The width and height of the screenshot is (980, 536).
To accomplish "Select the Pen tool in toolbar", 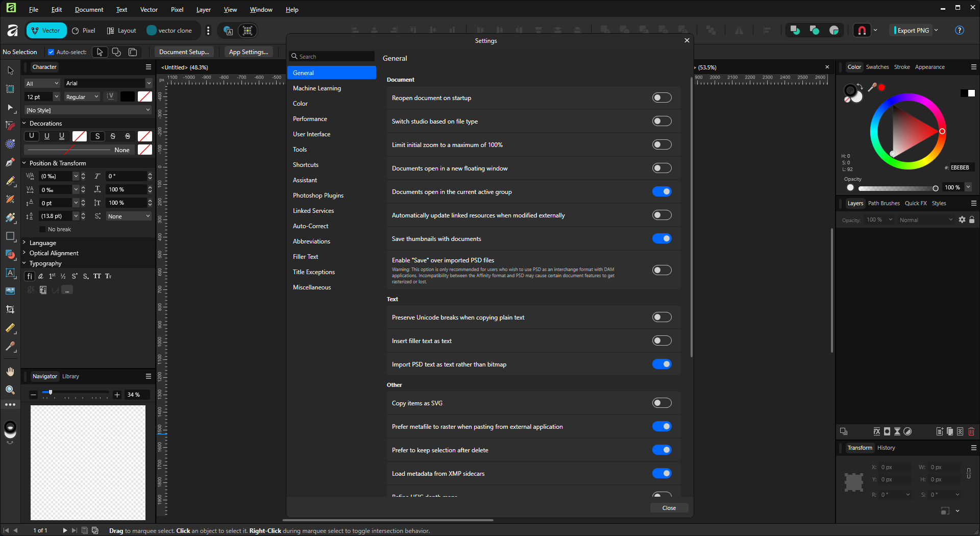I will tap(10, 163).
